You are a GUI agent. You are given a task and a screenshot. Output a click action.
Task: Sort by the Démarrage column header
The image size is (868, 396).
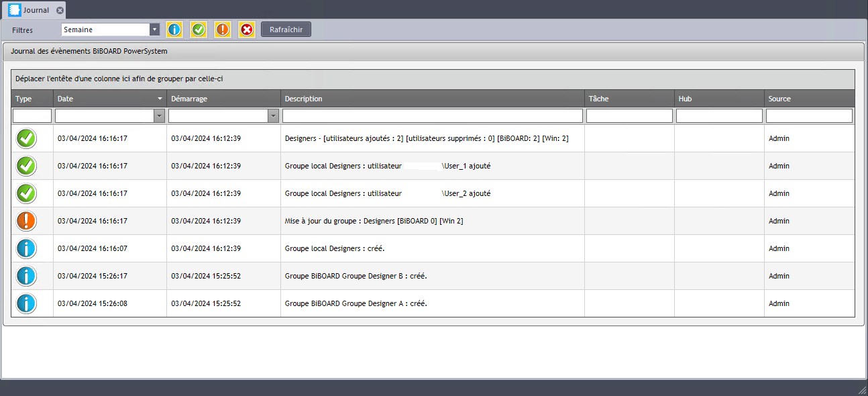tap(223, 99)
